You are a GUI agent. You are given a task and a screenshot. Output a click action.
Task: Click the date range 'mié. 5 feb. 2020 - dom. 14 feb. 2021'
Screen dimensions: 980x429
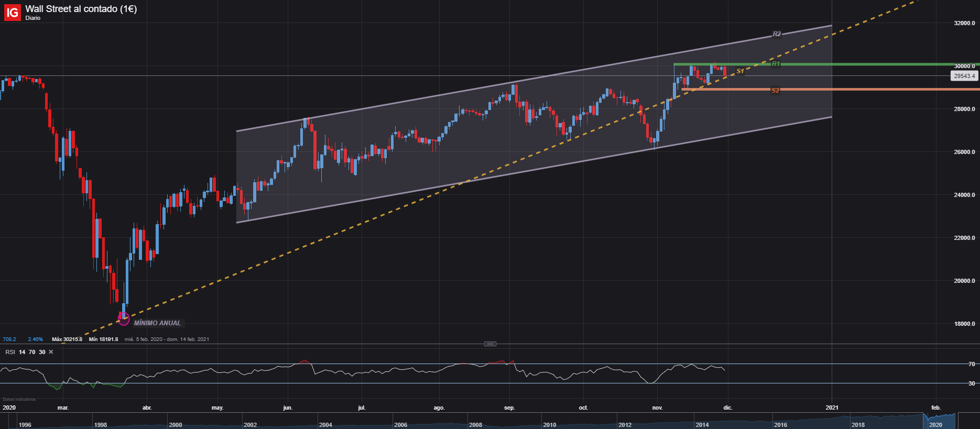(167, 339)
